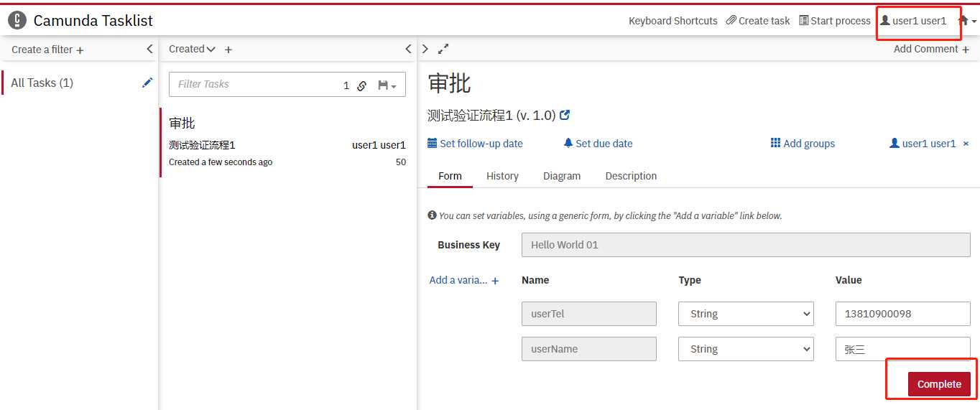The width and height of the screenshot is (980, 410).
Task: Add sorting criterion plus icon next to Created
Action: pyautogui.click(x=228, y=50)
